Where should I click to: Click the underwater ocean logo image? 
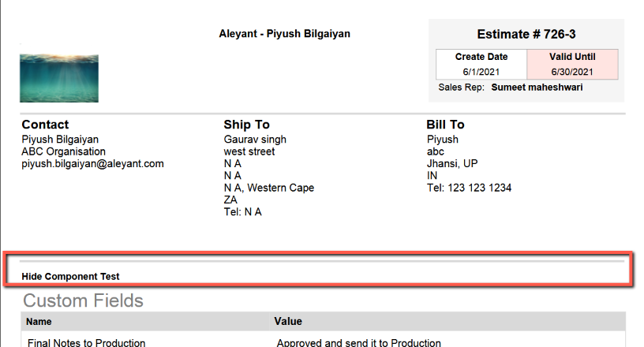pos(59,78)
